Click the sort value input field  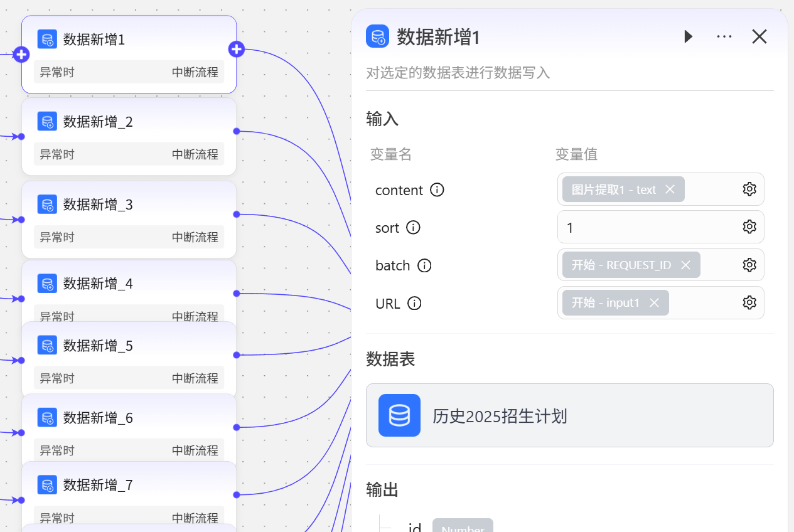pos(646,227)
